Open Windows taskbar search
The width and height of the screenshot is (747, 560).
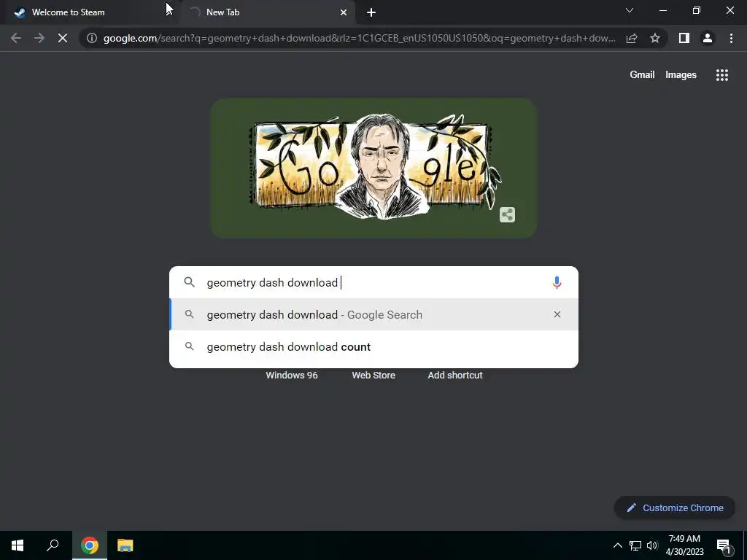tap(53, 545)
